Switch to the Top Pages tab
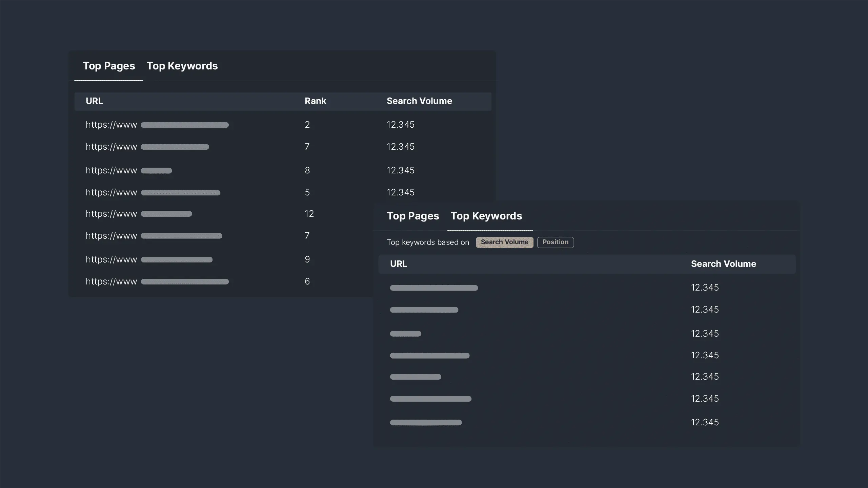868x488 pixels. [412, 216]
